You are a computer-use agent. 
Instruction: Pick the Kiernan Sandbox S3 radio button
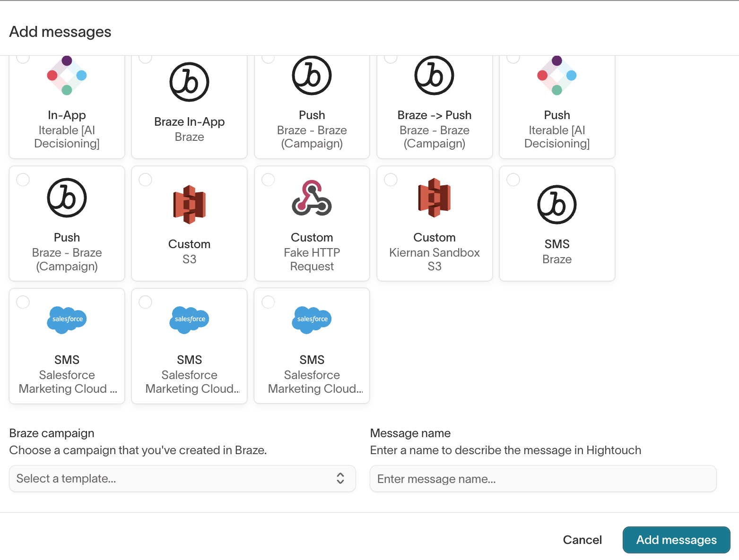(x=391, y=180)
